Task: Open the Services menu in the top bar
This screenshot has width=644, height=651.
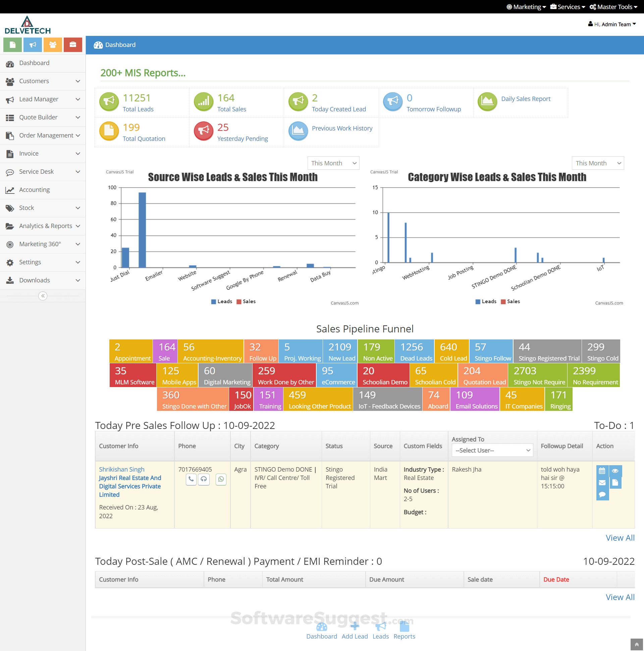Action: tap(567, 7)
